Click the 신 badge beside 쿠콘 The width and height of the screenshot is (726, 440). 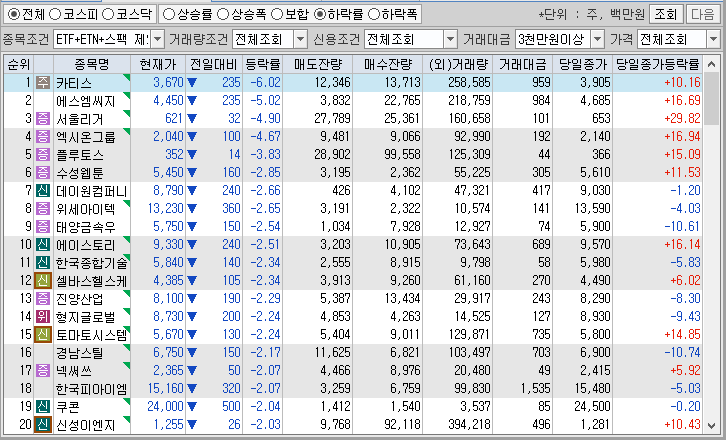pyautogui.click(x=43, y=407)
